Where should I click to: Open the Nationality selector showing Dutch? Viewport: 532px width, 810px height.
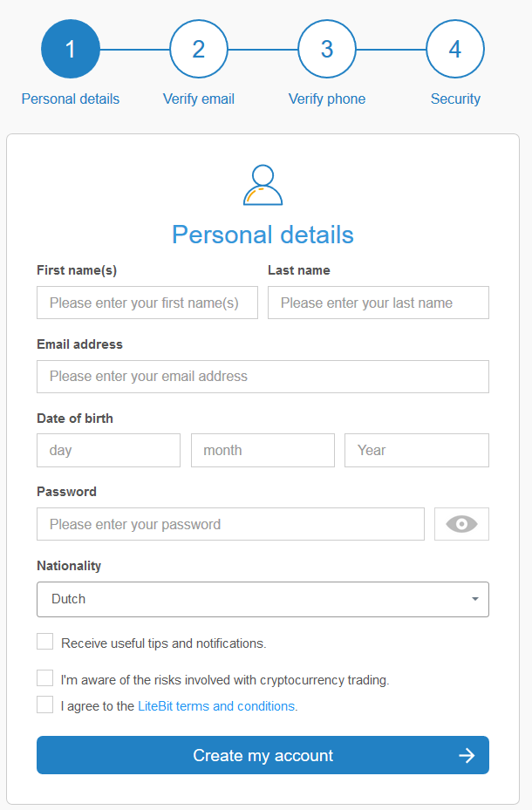pos(263,599)
